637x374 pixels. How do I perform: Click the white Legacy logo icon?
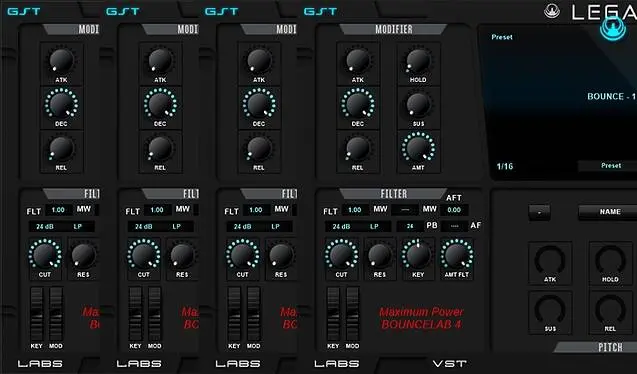[x=552, y=11]
